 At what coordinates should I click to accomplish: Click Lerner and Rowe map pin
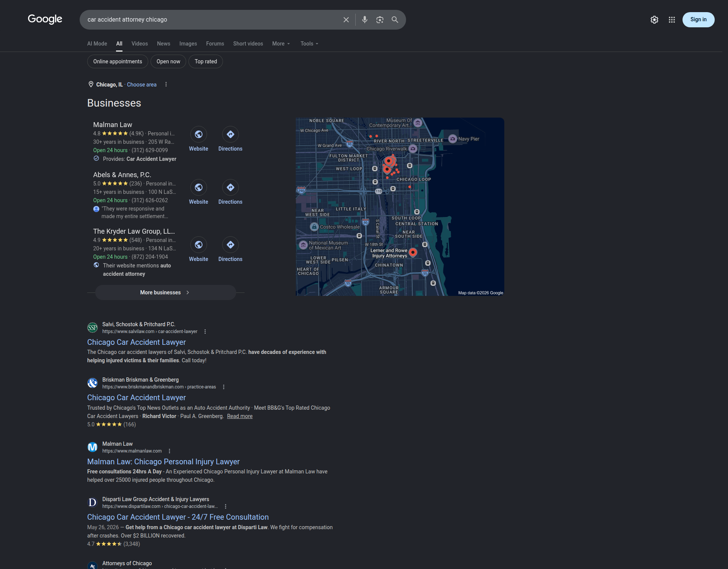pyautogui.click(x=413, y=252)
